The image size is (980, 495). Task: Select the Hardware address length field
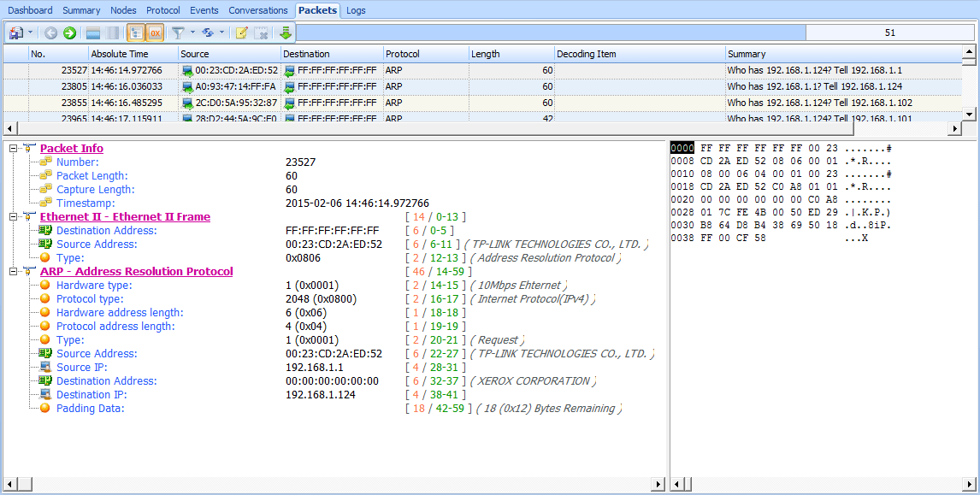[x=120, y=313]
